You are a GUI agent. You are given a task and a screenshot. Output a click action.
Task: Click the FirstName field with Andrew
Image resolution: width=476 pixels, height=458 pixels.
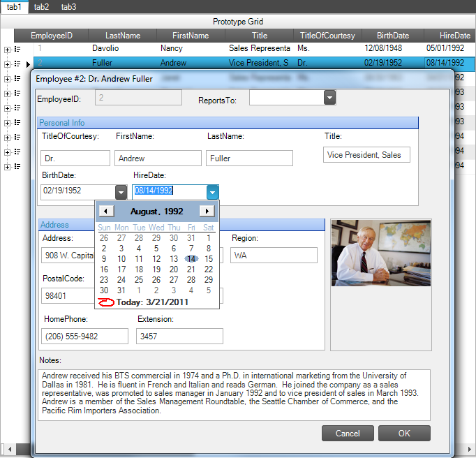click(x=158, y=158)
